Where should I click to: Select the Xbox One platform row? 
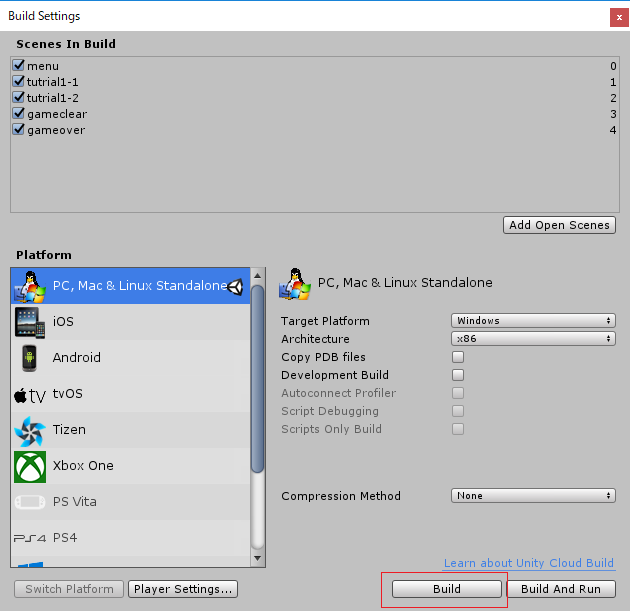[x=131, y=466]
